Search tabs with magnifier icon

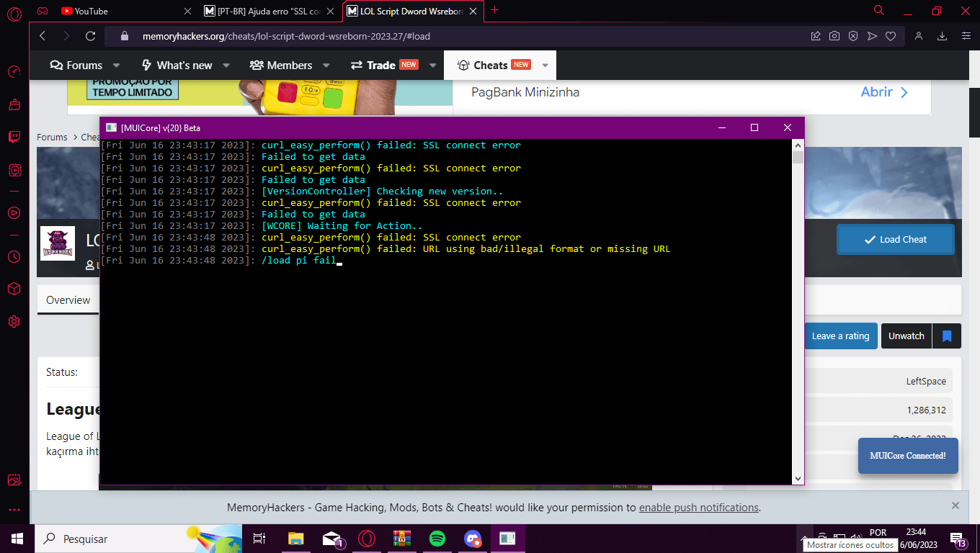click(x=879, y=11)
